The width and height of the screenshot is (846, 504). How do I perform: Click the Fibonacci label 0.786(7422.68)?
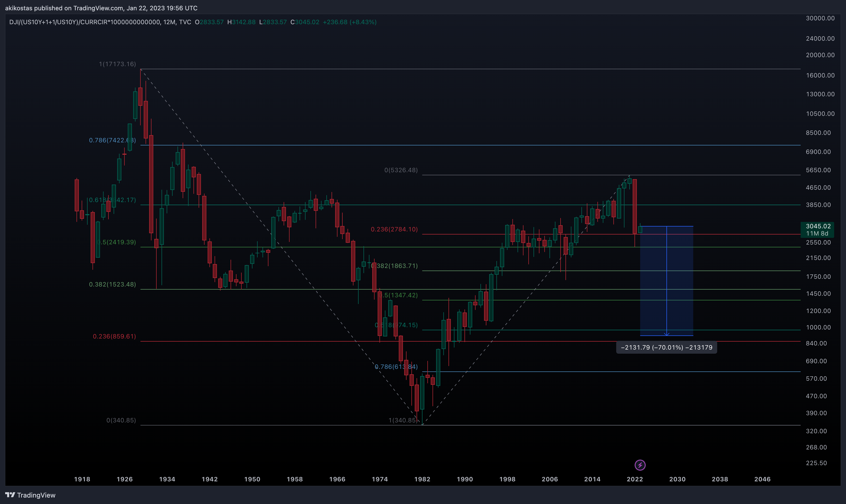pyautogui.click(x=113, y=140)
